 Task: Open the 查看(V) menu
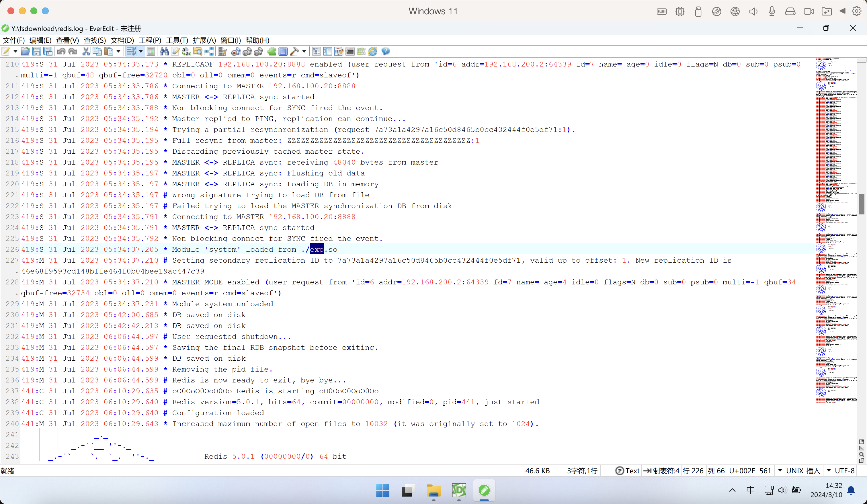(x=67, y=40)
